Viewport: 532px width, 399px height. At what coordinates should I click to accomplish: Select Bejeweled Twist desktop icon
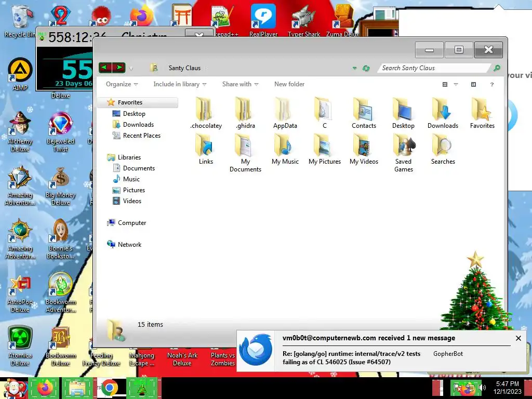(60, 132)
